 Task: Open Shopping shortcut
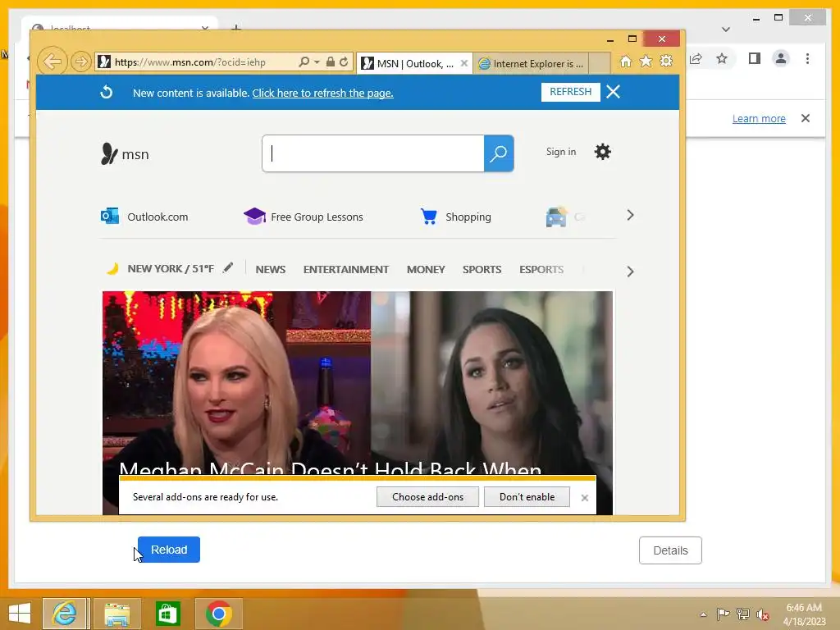456,217
